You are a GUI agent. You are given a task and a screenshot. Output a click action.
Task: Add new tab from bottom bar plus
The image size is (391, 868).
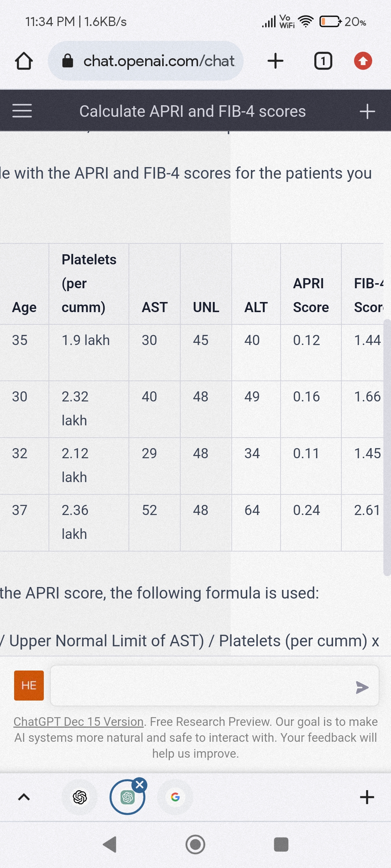[x=367, y=797]
